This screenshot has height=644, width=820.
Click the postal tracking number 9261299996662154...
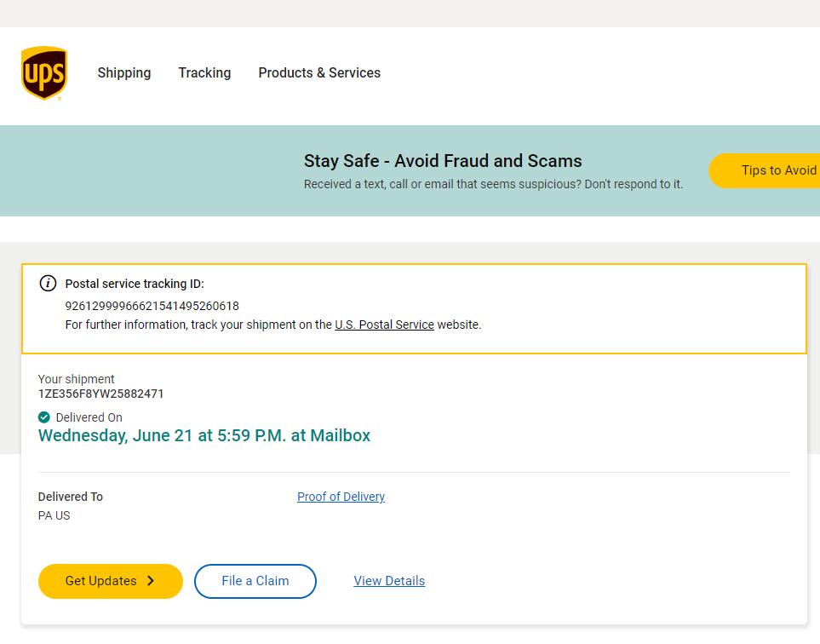click(x=152, y=306)
